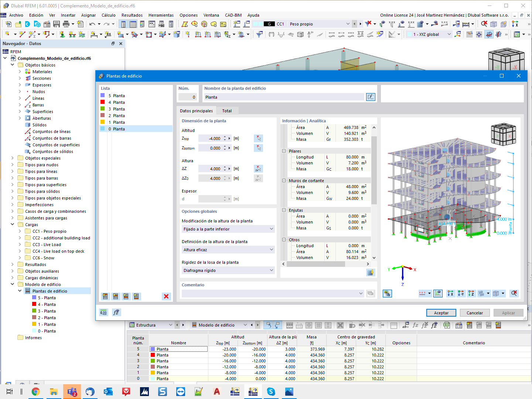
Task: Open the formula fx icon in the dialog footer
Action: click(116, 313)
